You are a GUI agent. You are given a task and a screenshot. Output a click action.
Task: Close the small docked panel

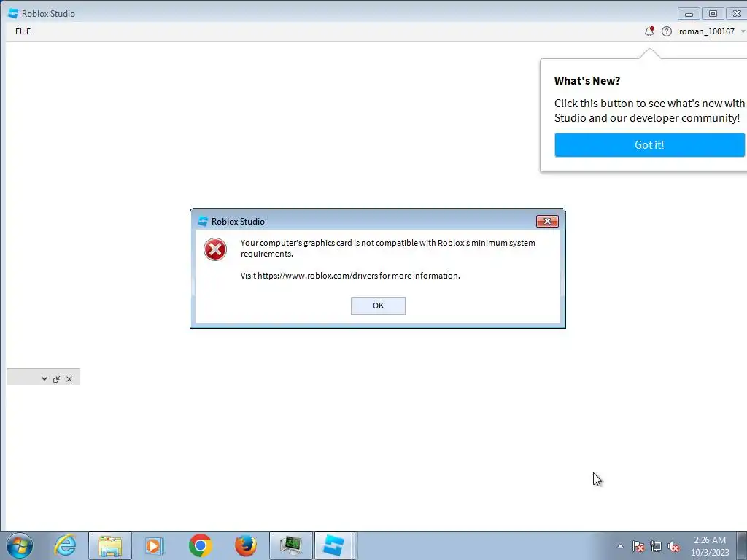69,379
